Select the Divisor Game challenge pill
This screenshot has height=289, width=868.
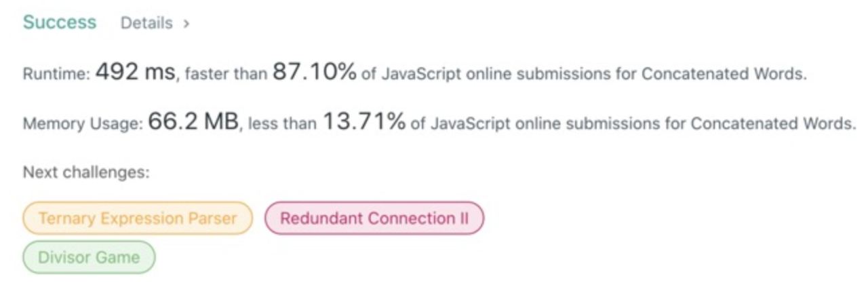click(x=89, y=257)
